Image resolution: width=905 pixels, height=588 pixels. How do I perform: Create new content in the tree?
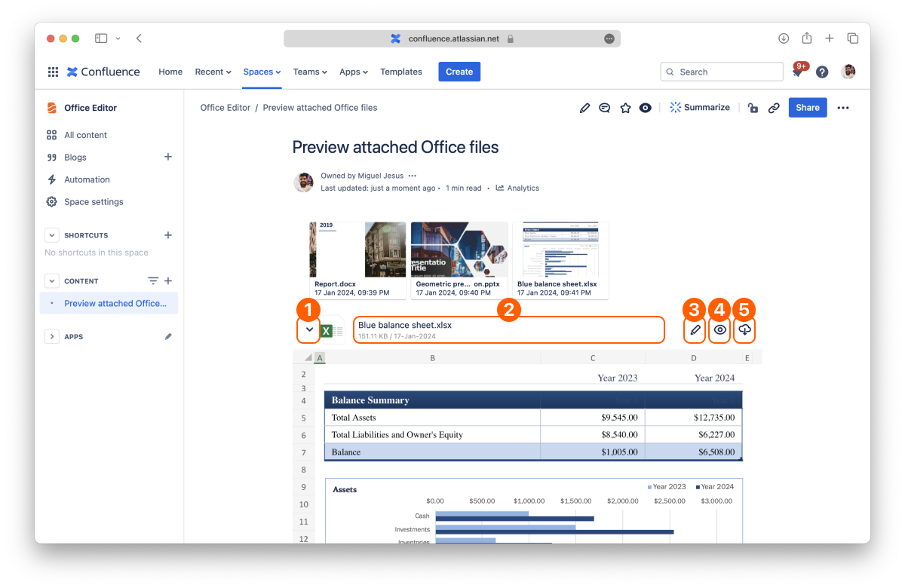(x=169, y=280)
